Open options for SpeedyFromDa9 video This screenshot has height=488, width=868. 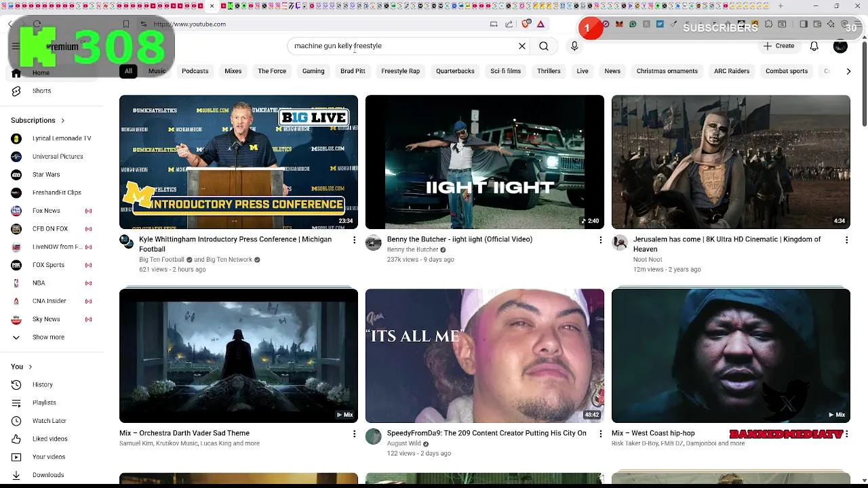600,434
